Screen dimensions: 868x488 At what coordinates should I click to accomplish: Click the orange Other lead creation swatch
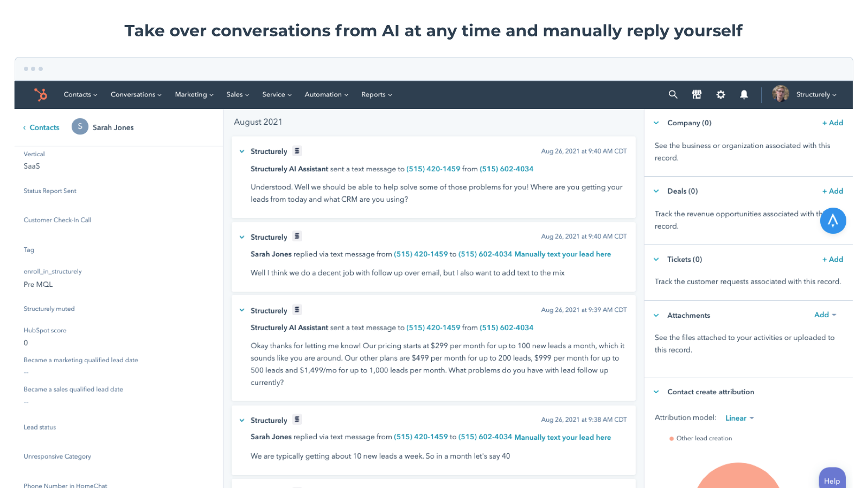[672, 438]
